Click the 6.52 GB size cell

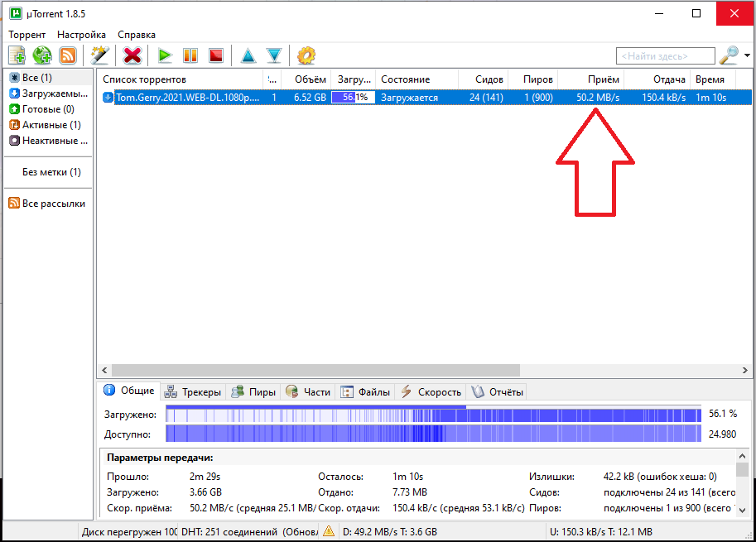[310, 98]
